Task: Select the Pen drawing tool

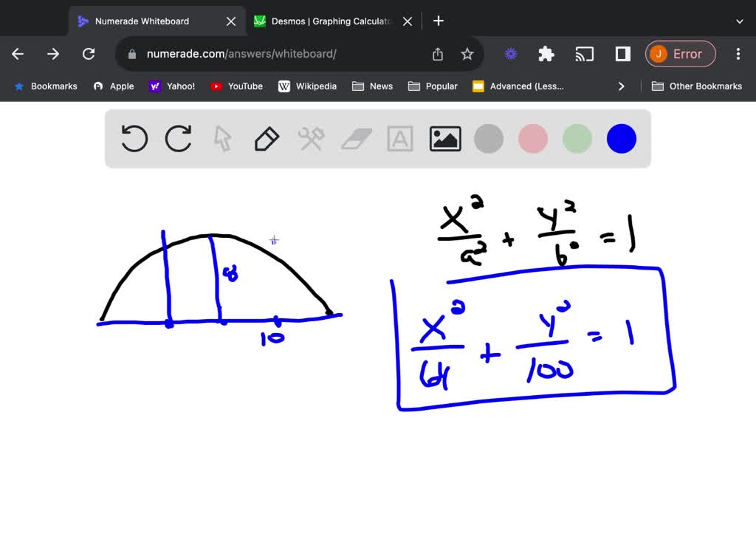Action: (267, 138)
